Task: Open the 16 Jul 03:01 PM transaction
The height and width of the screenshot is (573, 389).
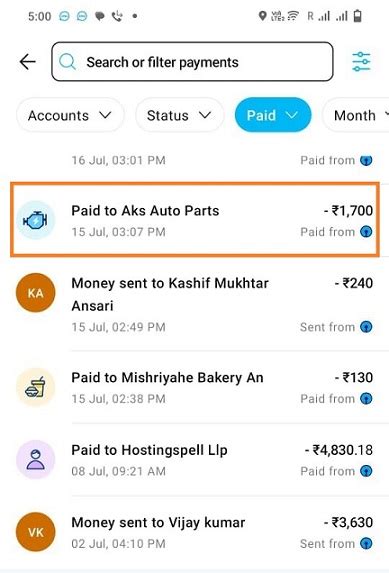Action: 194,160
